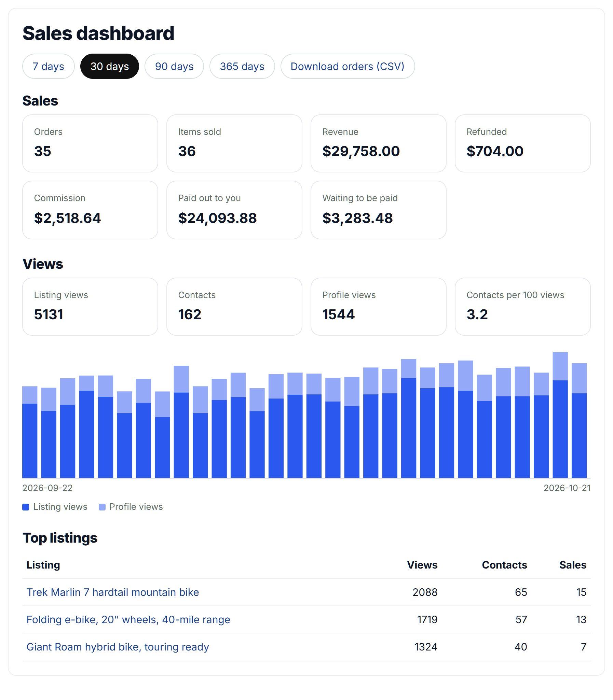This screenshot has height=700, width=613.
Task: Click the Contacts column header in Top listings
Action: click(505, 565)
